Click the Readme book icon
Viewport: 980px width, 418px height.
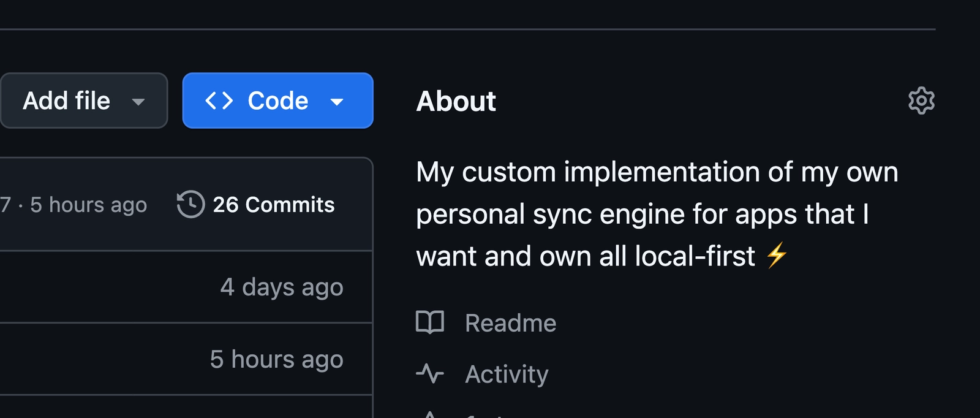[430, 322]
